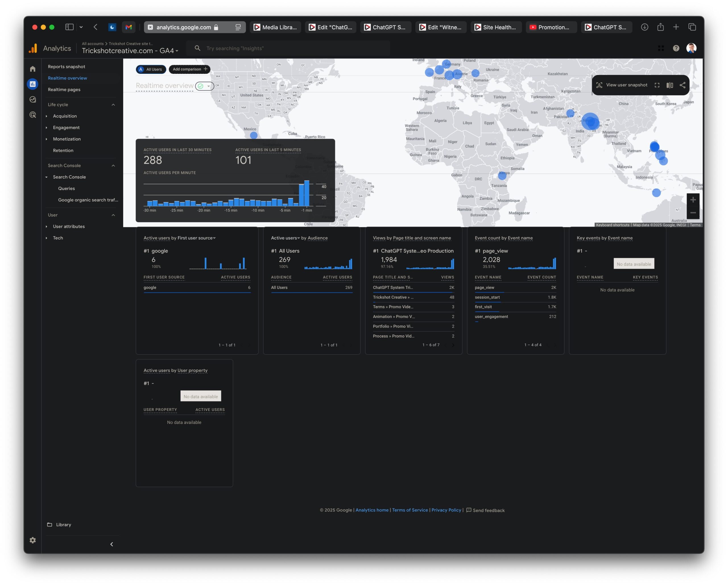This screenshot has width=728, height=585.
Task: Switch to the Site Health tab
Action: click(x=496, y=27)
